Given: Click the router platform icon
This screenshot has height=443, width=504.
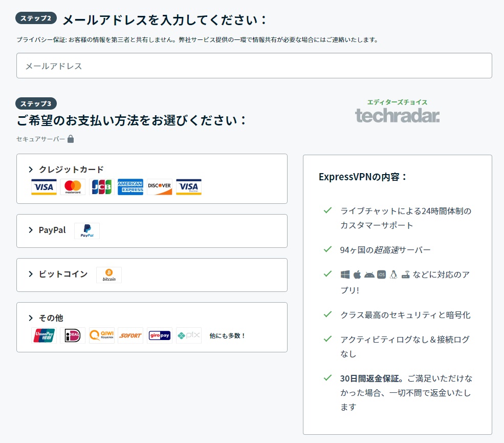Looking at the screenshot, I should [406, 275].
